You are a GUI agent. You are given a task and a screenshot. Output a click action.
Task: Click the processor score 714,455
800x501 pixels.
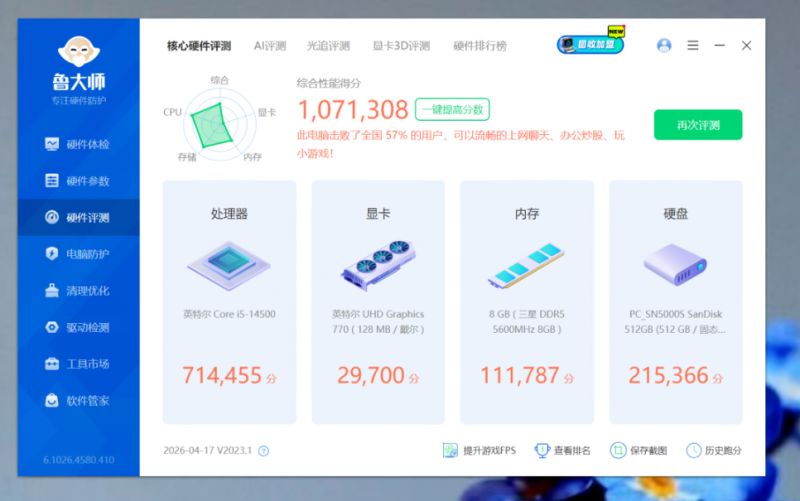pos(222,375)
